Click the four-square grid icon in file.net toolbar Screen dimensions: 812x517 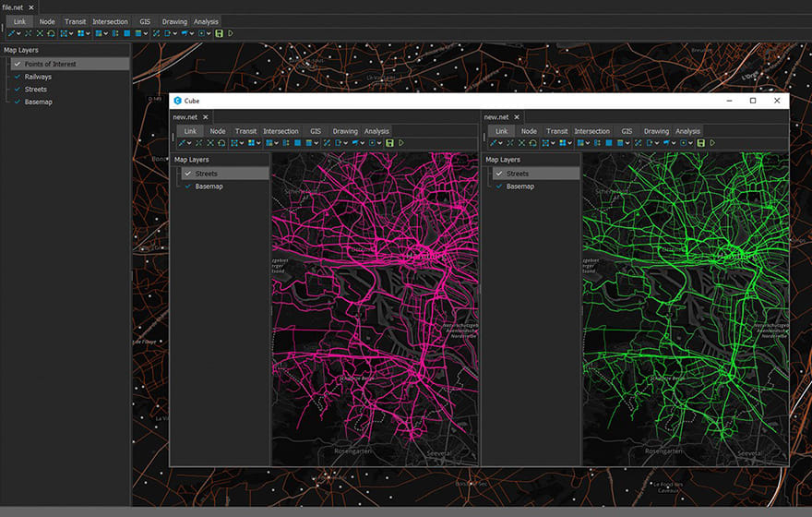click(x=81, y=33)
